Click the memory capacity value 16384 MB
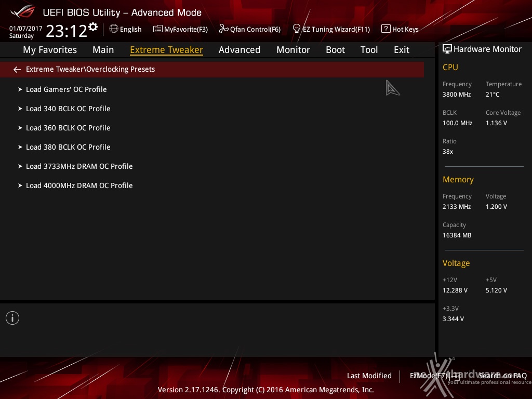532x399 pixels. 457,235
